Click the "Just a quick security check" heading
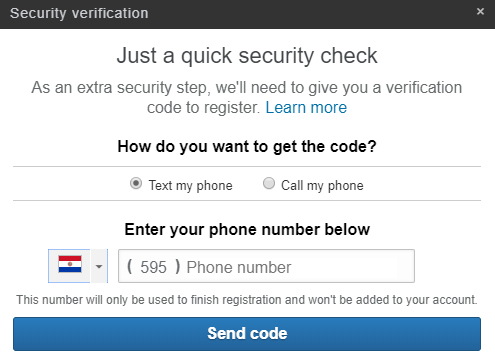Screen dimensions: 495x360 [x=247, y=56]
